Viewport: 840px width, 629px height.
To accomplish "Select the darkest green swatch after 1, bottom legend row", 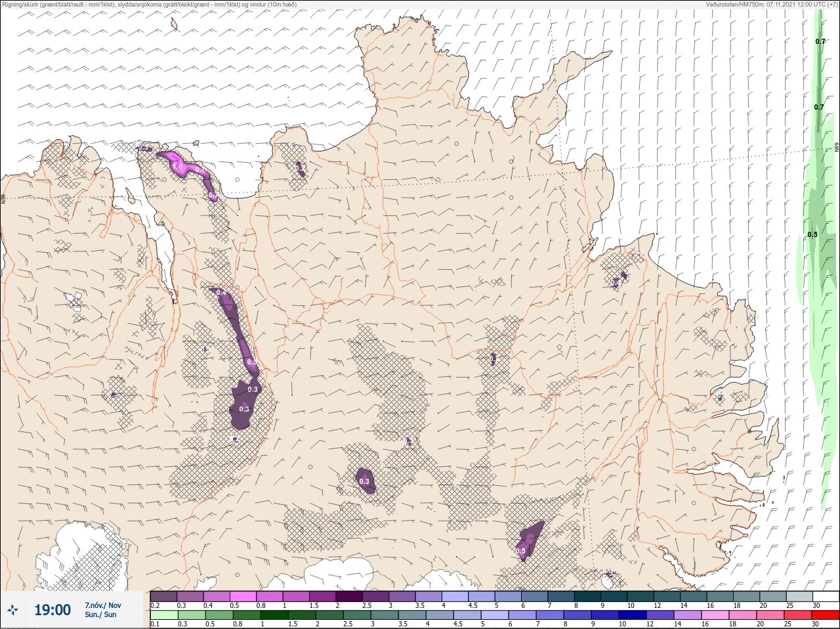I will coord(274,616).
